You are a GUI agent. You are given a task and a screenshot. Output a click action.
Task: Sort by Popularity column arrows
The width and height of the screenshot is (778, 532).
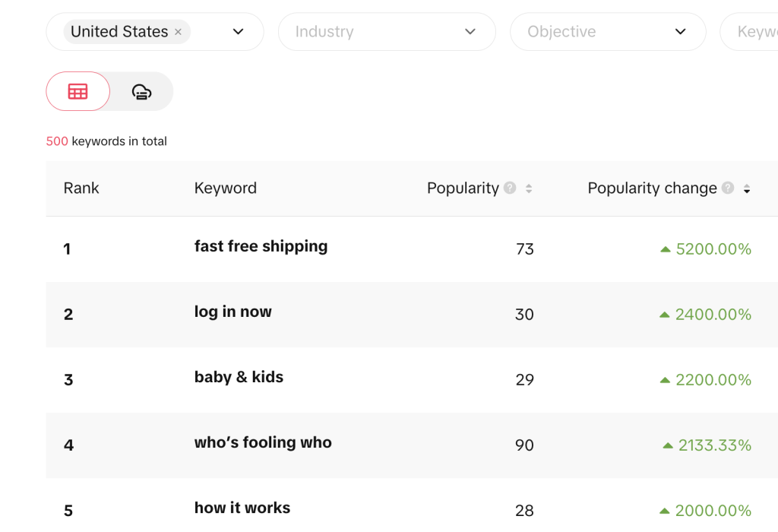click(x=529, y=188)
